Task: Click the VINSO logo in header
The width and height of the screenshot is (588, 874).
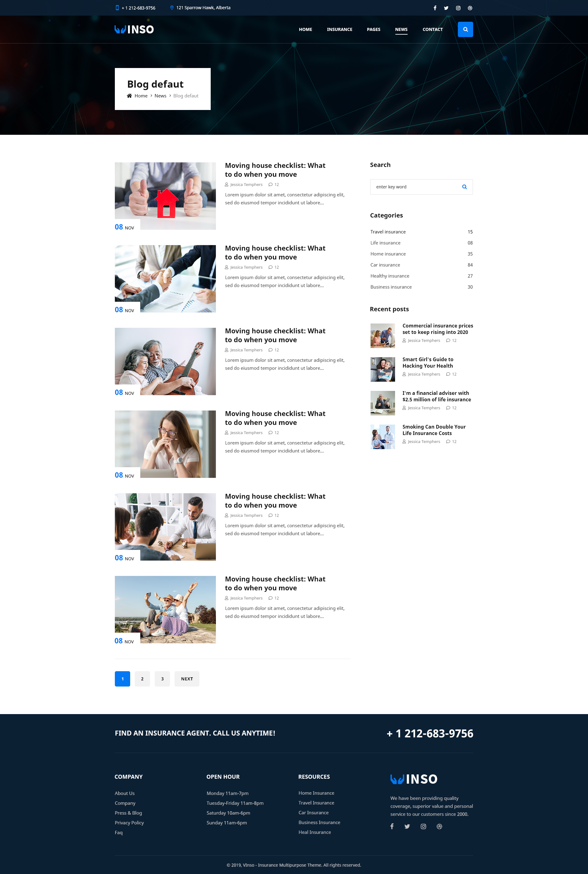Action: point(134,29)
